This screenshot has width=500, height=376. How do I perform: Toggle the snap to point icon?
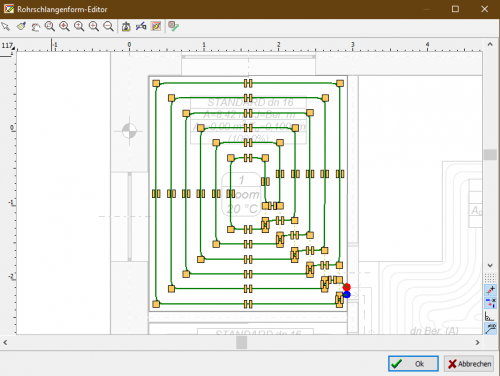pyautogui.click(x=490, y=290)
